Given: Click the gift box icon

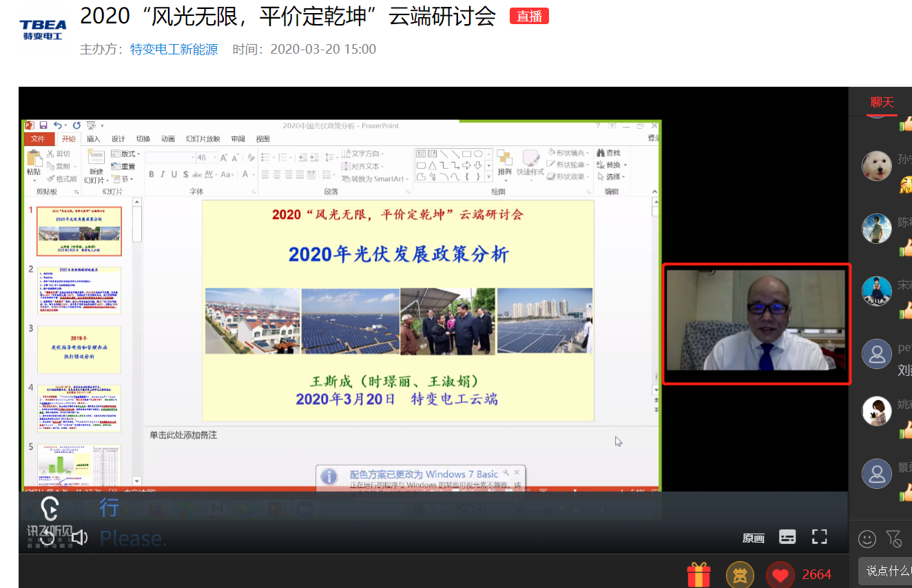Looking at the screenshot, I should coord(698,574).
